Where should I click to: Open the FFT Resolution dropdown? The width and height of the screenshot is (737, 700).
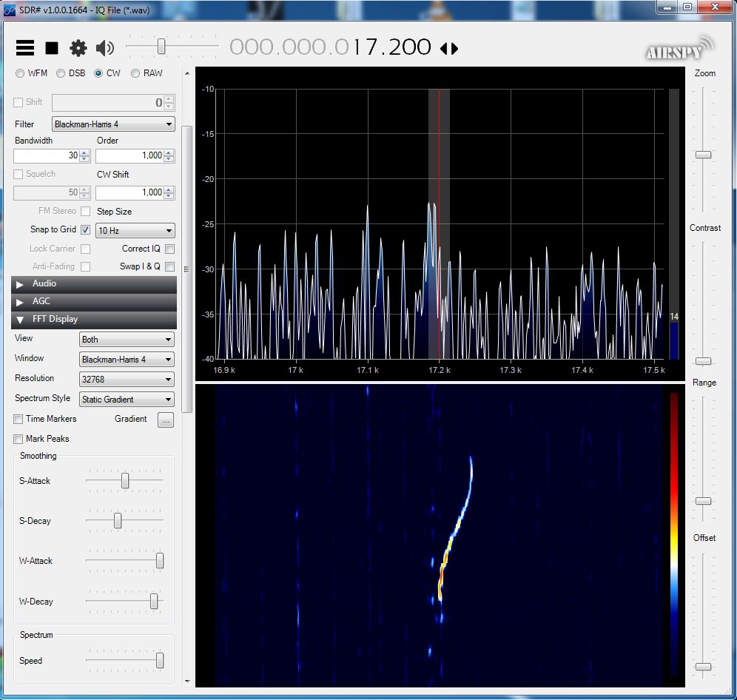click(x=127, y=380)
